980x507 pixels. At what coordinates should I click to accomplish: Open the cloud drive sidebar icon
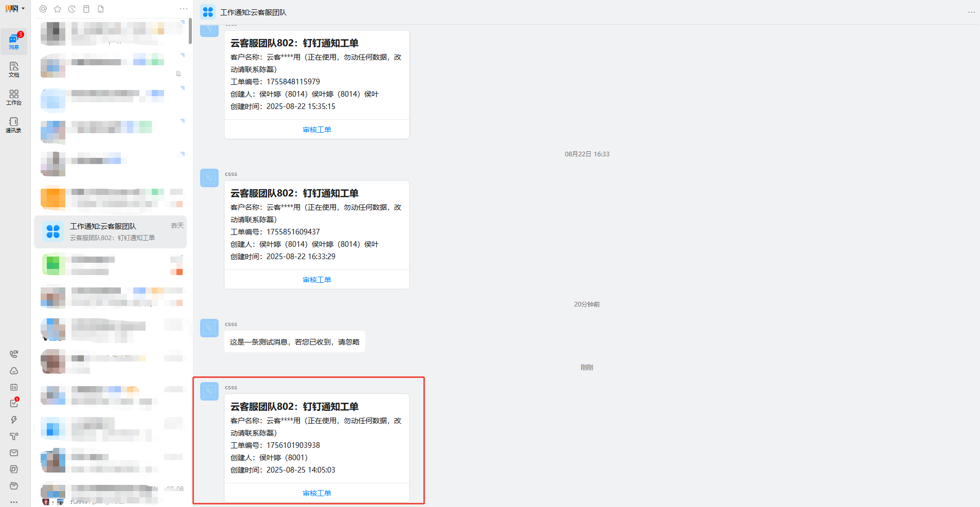14,371
